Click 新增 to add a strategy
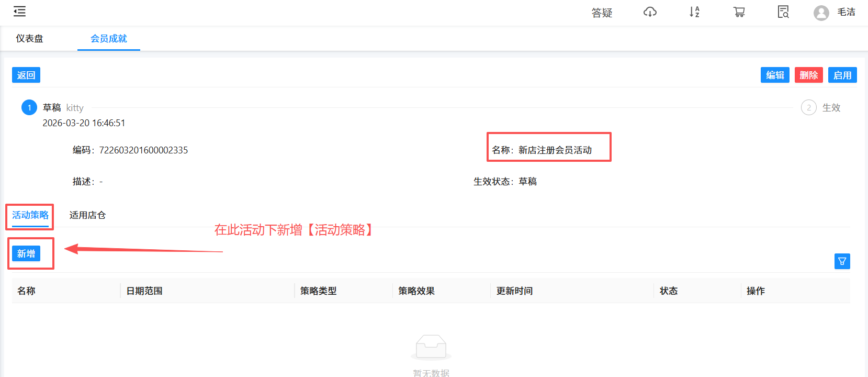 26,253
